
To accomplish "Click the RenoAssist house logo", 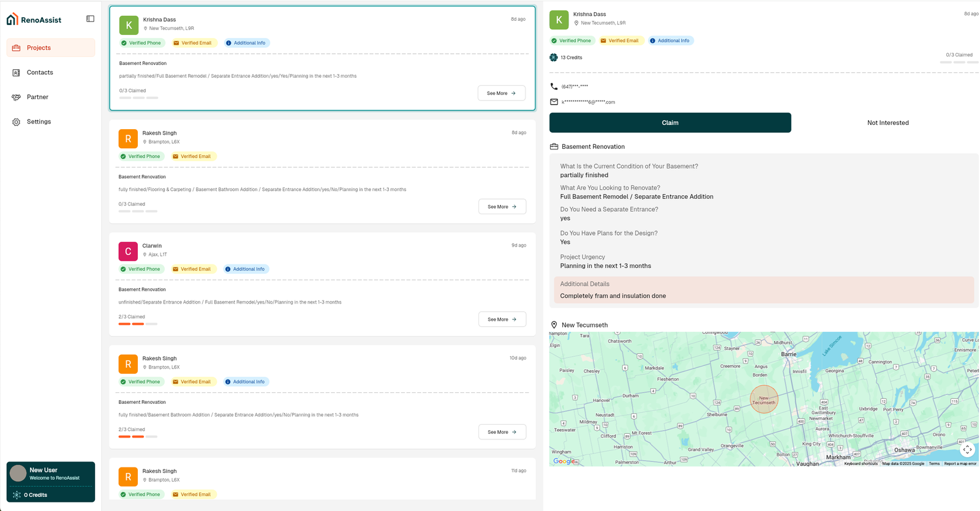I will coord(12,20).
